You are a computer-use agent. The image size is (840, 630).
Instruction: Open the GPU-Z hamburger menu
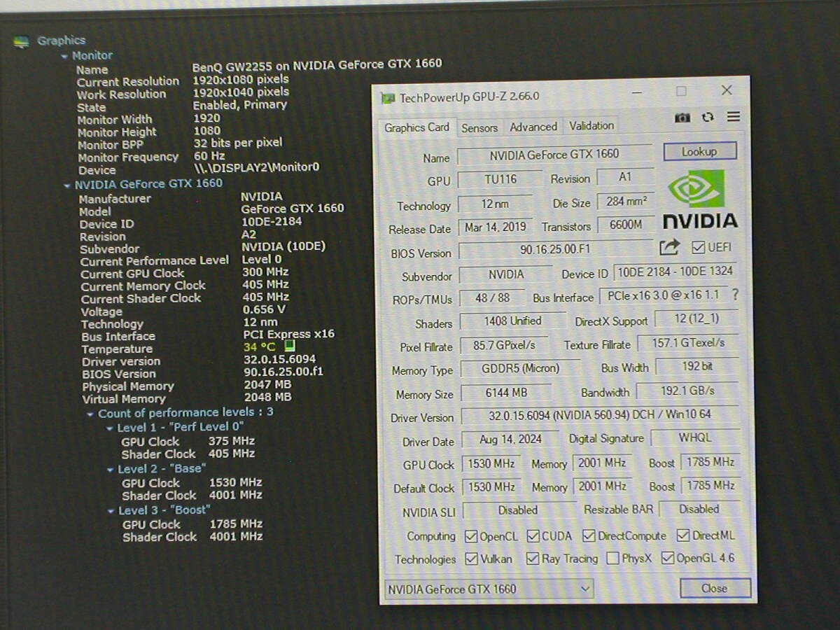pos(733,117)
